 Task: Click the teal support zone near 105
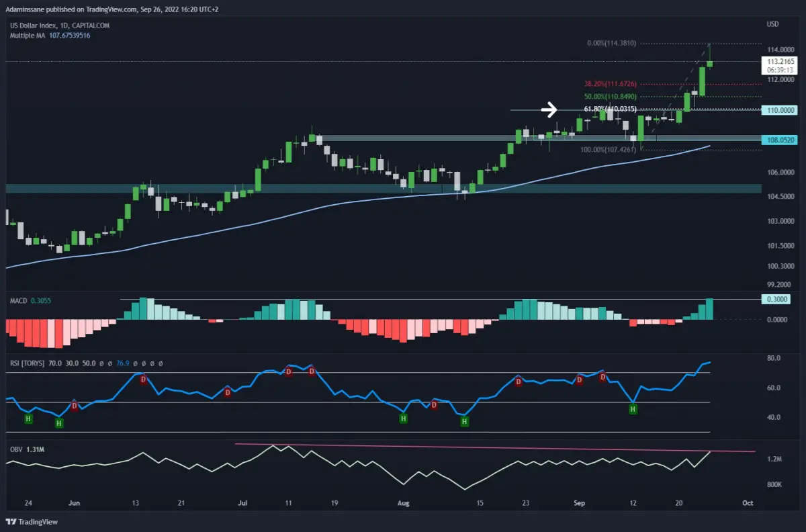384,188
